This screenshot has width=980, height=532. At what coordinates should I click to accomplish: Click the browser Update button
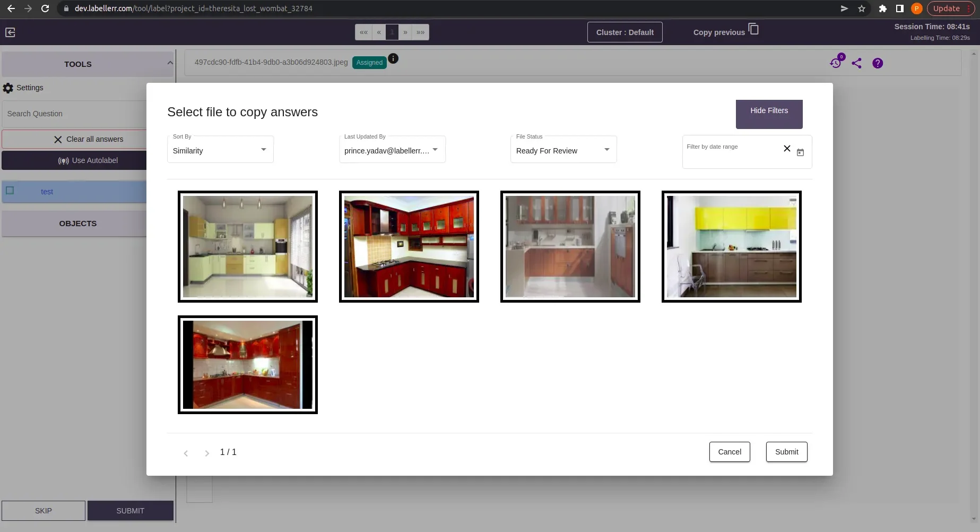[x=951, y=8]
